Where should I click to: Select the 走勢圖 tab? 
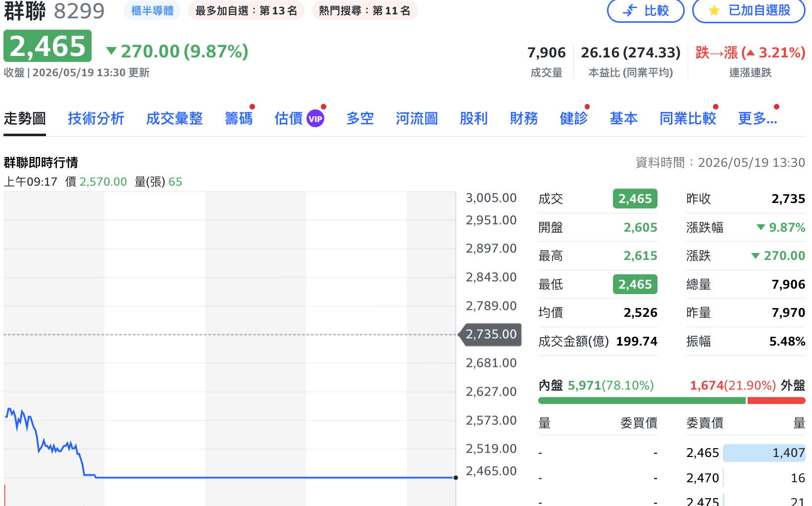(x=25, y=118)
